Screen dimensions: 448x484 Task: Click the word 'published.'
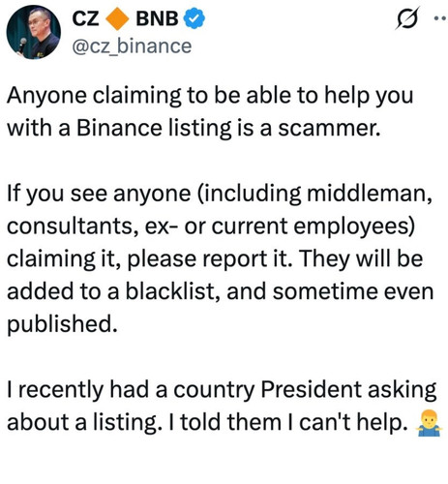point(62,324)
